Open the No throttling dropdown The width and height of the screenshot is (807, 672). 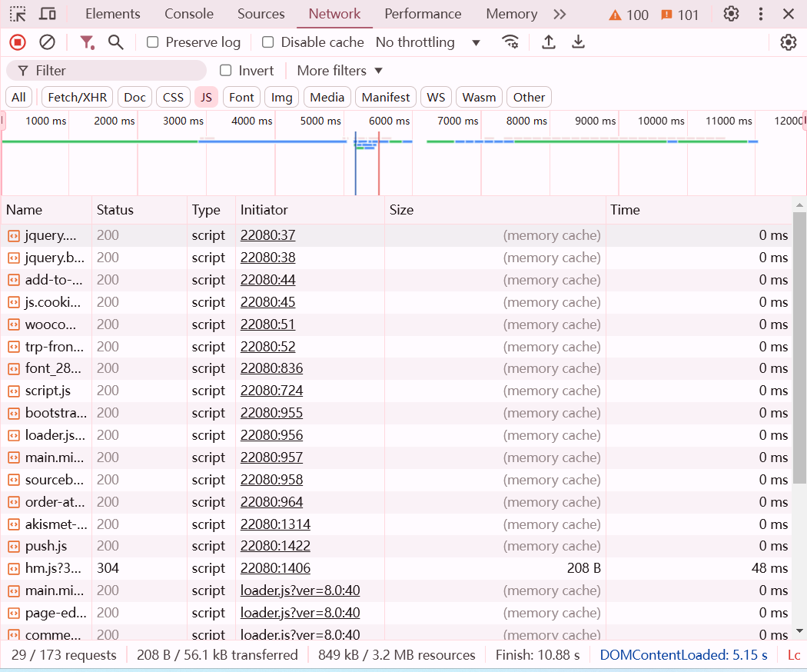coord(427,42)
